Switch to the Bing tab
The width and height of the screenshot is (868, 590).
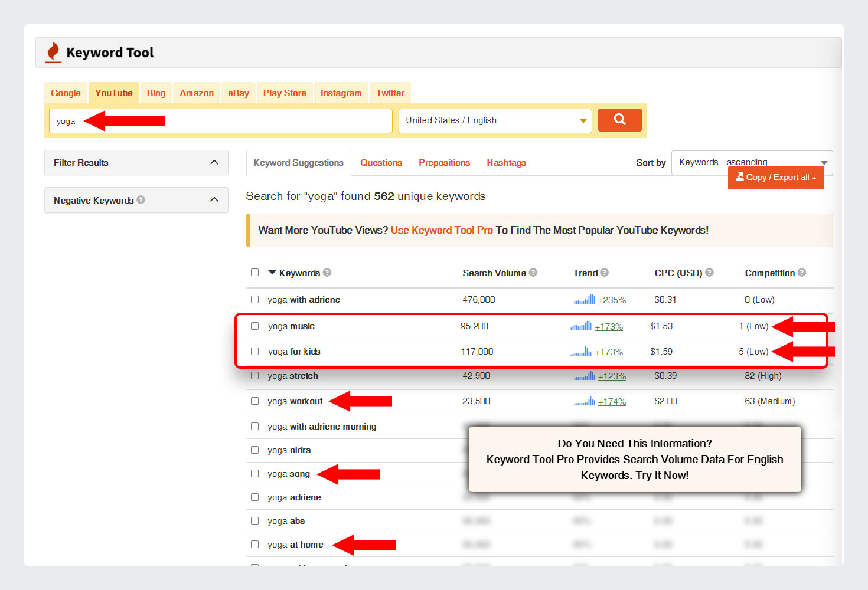click(156, 93)
